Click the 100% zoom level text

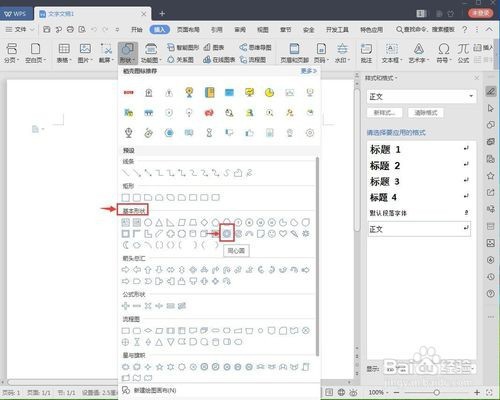376,392
